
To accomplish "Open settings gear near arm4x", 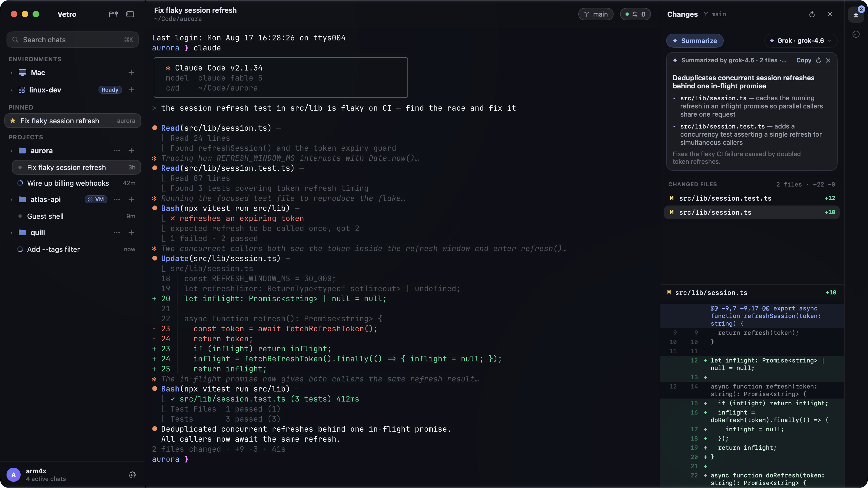I will point(132,474).
